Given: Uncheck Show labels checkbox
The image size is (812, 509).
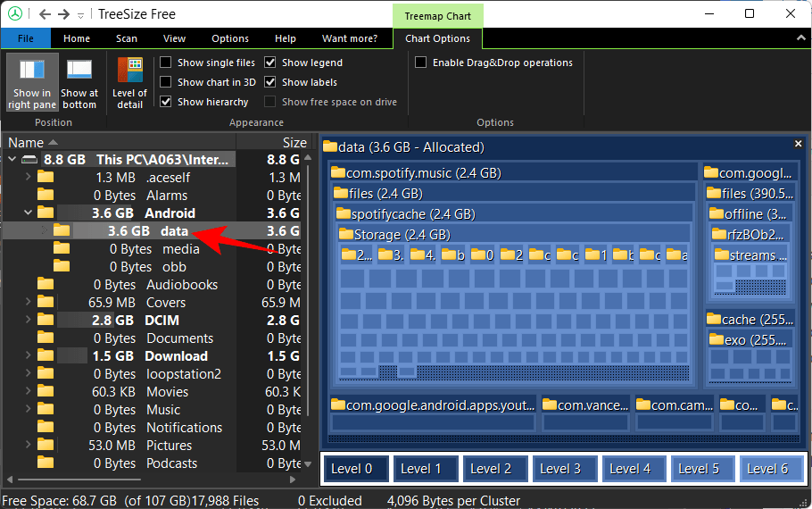Looking at the screenshot, I should coord(269,82).
